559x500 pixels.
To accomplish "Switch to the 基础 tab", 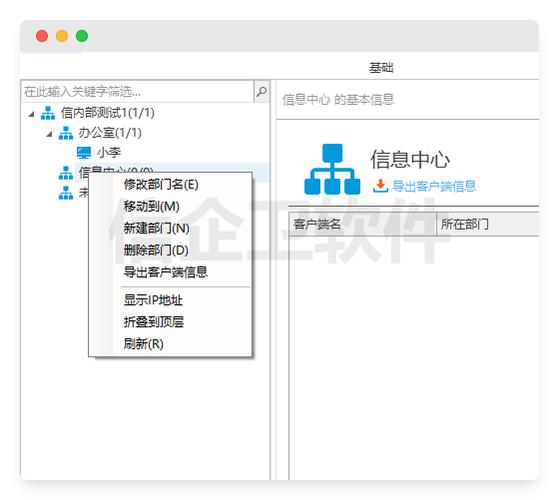I will pyautogui.click(x=381, y=68).
